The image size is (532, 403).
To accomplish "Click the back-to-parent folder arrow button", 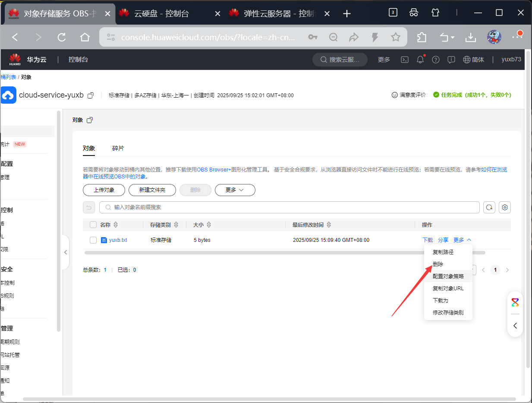I will 89,207.
